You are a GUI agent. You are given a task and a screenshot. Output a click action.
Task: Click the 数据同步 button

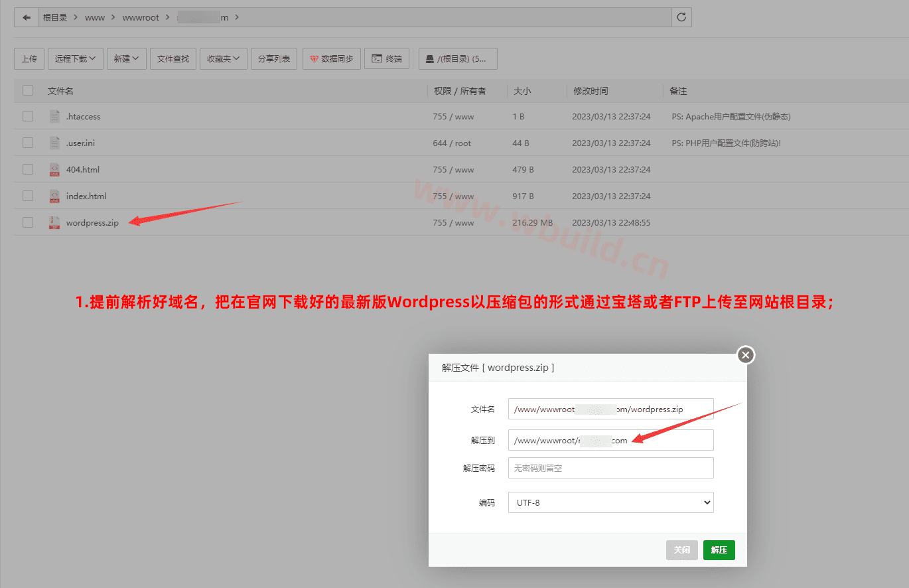click(332, 58)
